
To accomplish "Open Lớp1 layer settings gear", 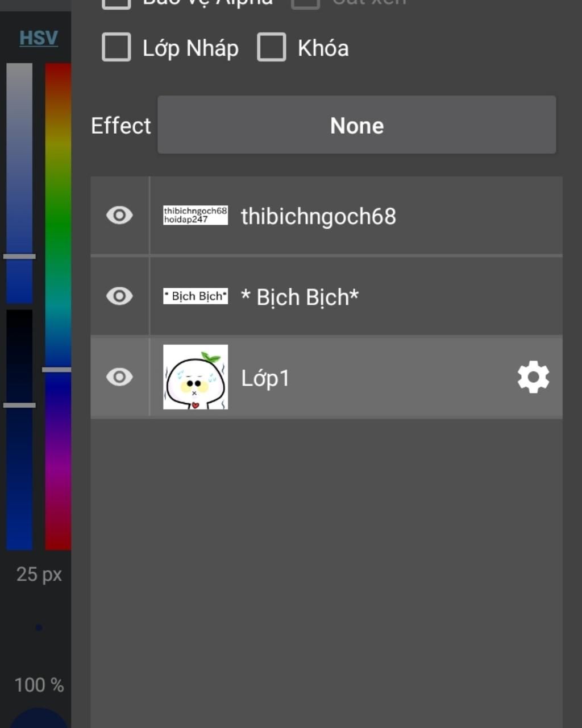I will [533, 377].
